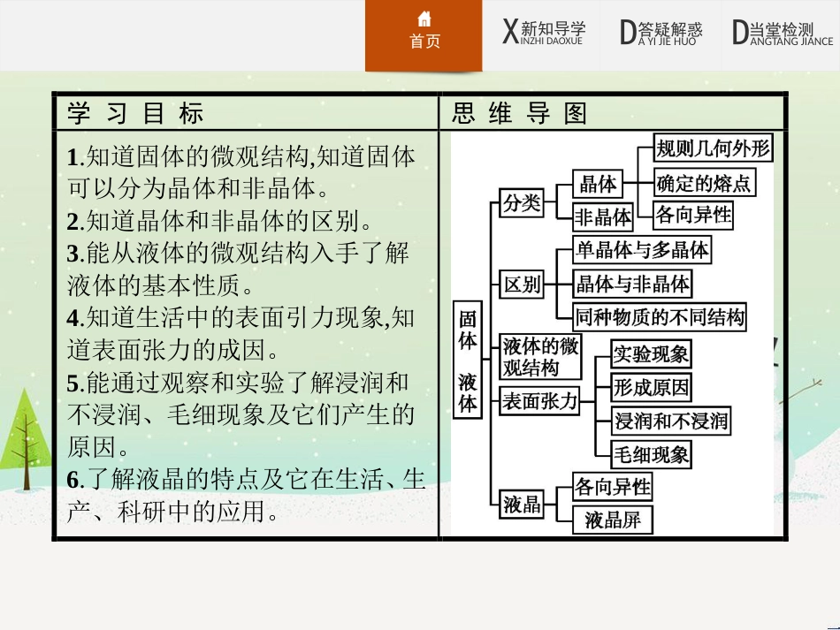The width and height of the screenshot is (840, 630).
Task: Select the 形成原因 box
Action: click(x=651, y=388)
